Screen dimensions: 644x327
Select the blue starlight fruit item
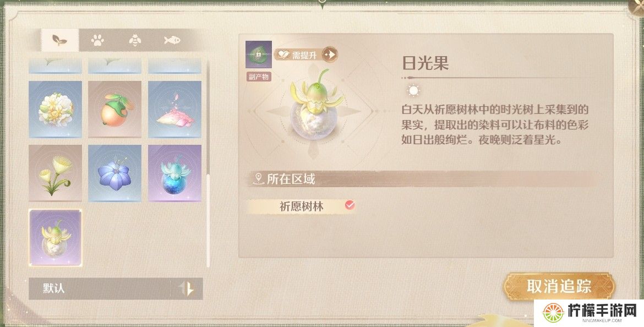[x=174, y=173]
